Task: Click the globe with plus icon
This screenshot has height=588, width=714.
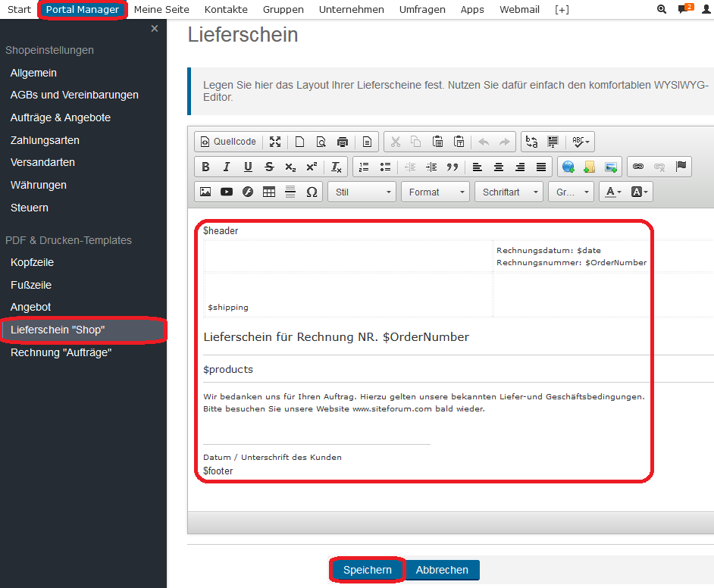Action: [568, 167]
